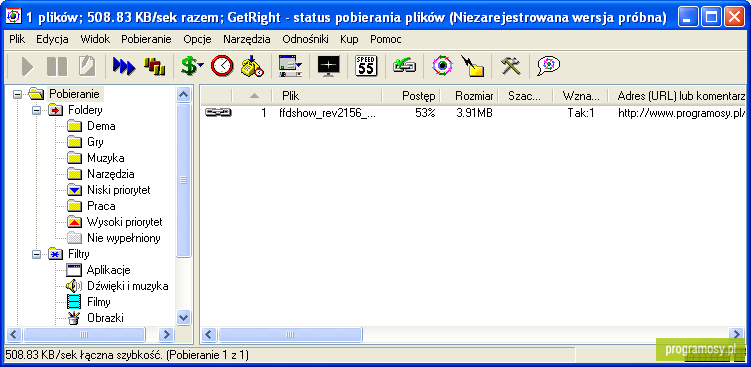
Task: Collapse the Pobieranie root tree node
Action: [18, 94]
